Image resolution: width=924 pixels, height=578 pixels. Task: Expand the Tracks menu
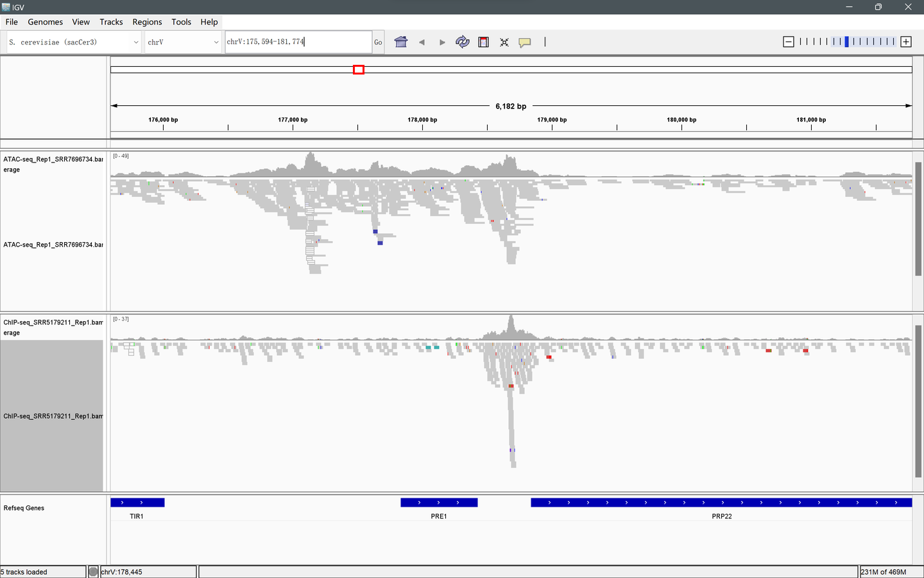pyautogui.click(x=111, y=21)
